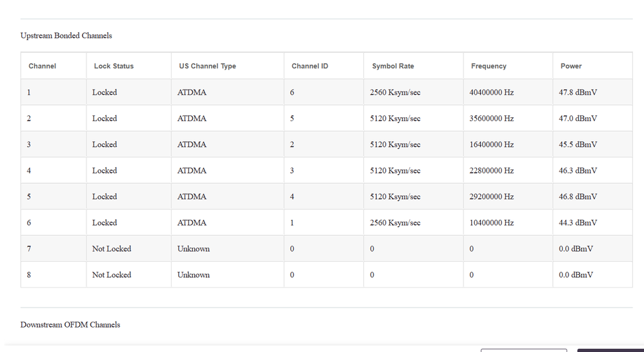Click the 35600000 Hz frequency cell

pyautogui.click(x=491, y=119)
